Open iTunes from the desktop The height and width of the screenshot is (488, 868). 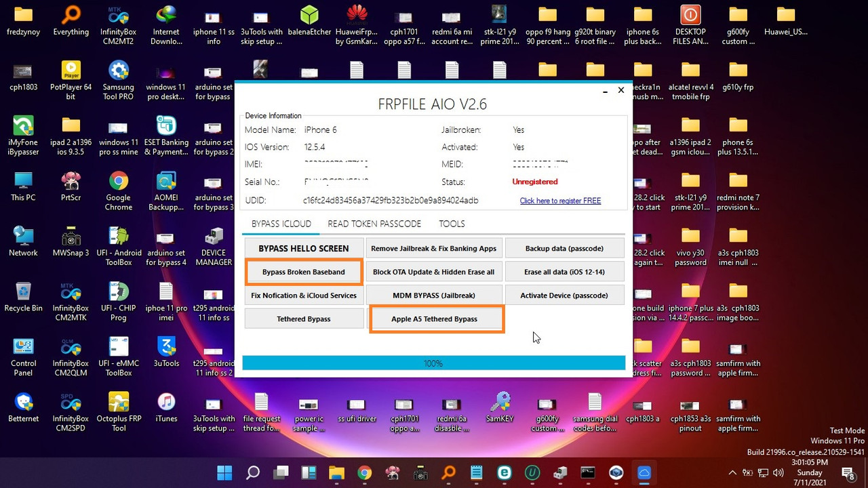click(165, 405)
